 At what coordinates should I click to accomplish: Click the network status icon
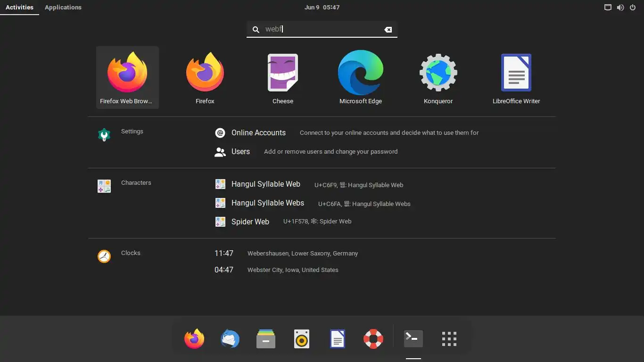point(608,7)
